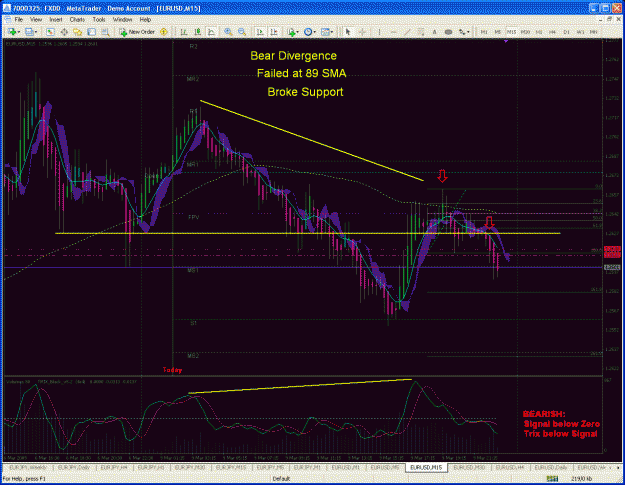The width and height of the screenshot is (625, 485).
Task: Select the Horizontal Line tool
Action: (393, 32)
